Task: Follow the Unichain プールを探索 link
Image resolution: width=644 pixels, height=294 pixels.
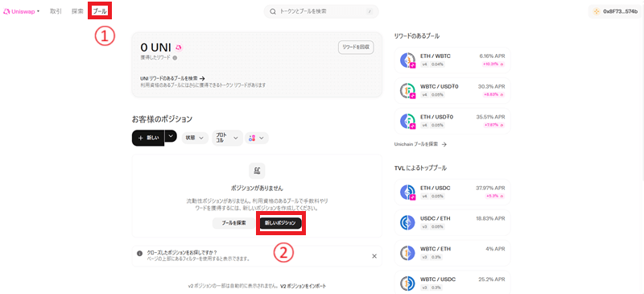Action: tap(420, 144)
